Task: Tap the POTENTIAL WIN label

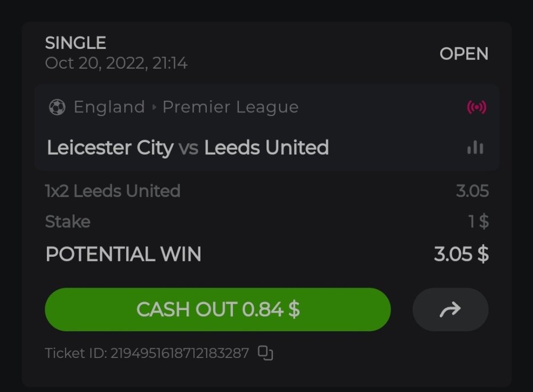Action: pos(124,254)
